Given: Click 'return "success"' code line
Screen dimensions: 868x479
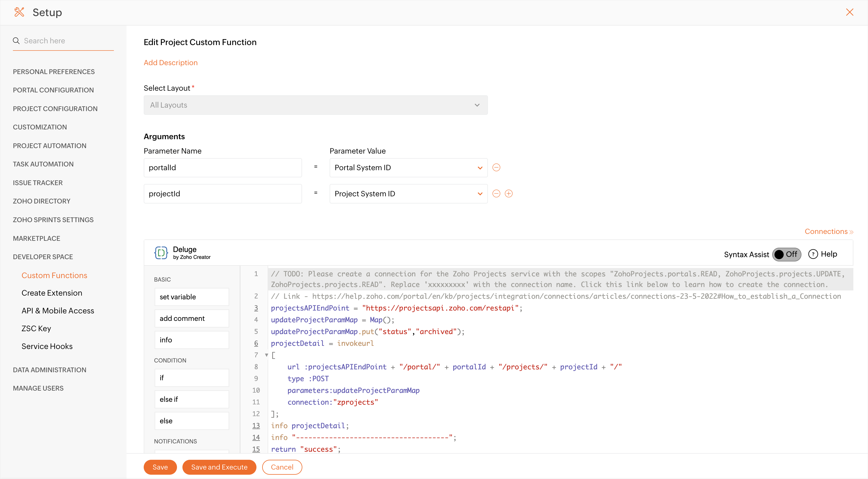Looking at the screenshot, I should [x=305, y=449].
